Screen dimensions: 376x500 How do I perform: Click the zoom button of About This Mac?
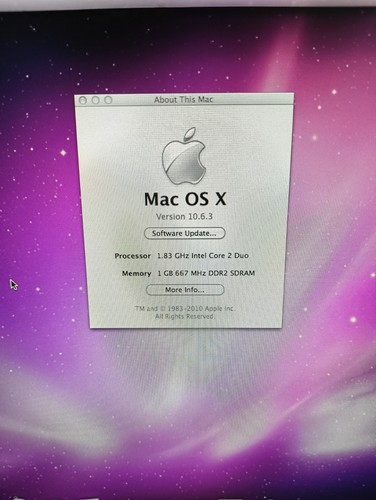pyautogui.click(x=108, y=99)
